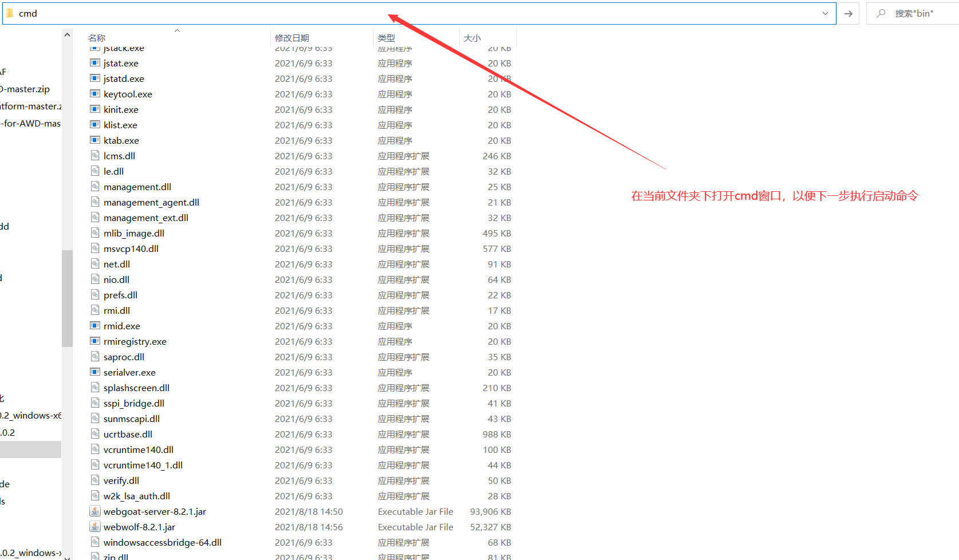Select nio.dll file name
This screenshot has height=560, width=959.
coord(116,279)
